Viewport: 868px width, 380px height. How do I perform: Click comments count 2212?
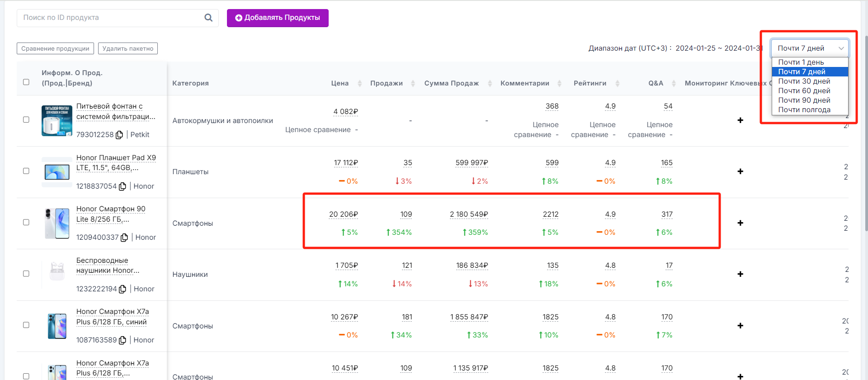[x=551, y=214]
